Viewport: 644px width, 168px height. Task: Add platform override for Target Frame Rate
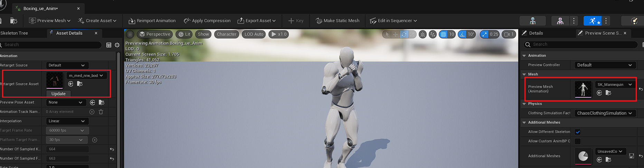[x=95, y=140]
